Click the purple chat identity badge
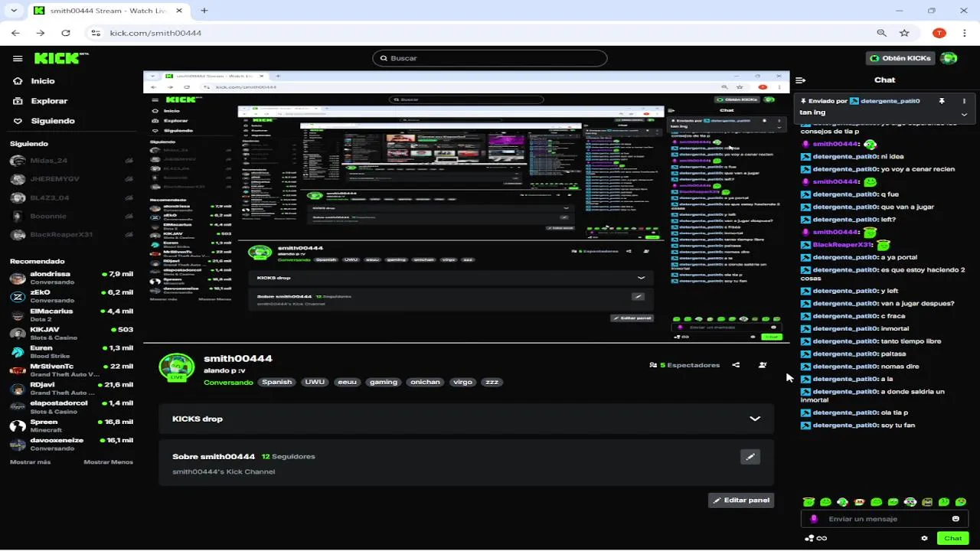Image resolution: width=980 pixels, height=551 pixels. click(814, 519)
